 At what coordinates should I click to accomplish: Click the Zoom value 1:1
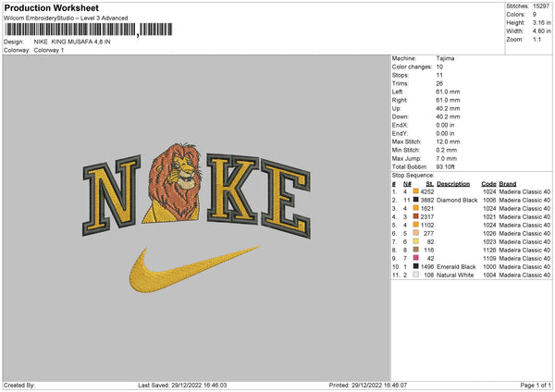click(536, 39)
